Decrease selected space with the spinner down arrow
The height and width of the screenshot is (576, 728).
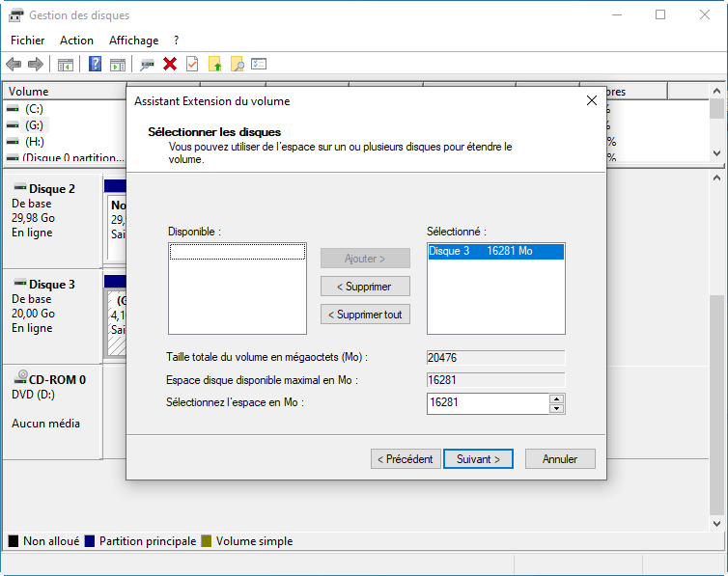click(556, 408)
